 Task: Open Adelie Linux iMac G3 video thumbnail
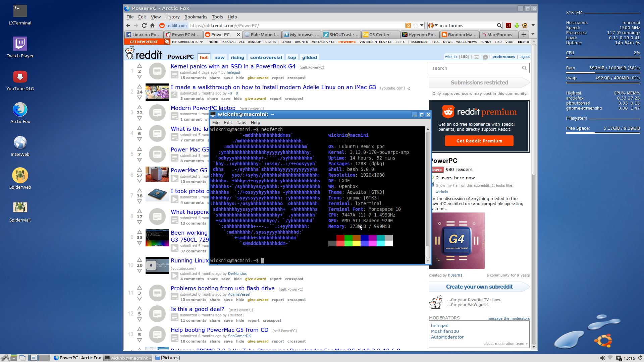tap(157, 92)
